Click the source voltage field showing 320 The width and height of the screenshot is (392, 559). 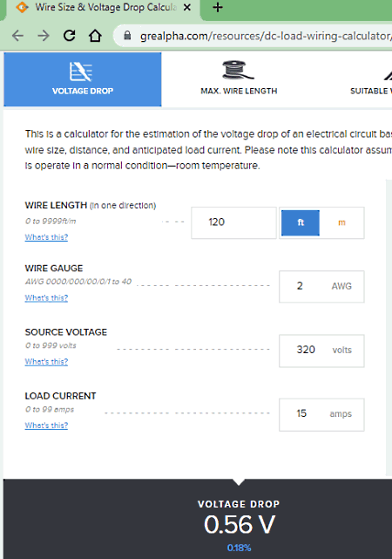[x=321, y=351]
